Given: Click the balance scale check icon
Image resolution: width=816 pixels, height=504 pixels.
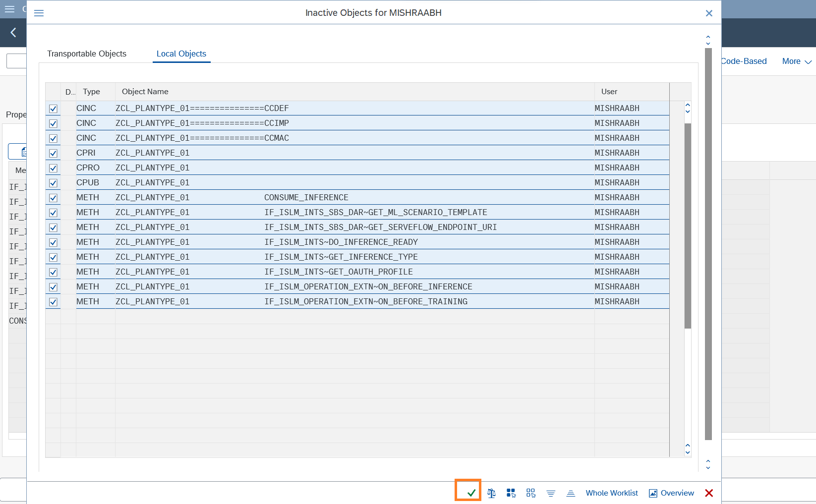Looking at the screenshot, I should 491,493.
